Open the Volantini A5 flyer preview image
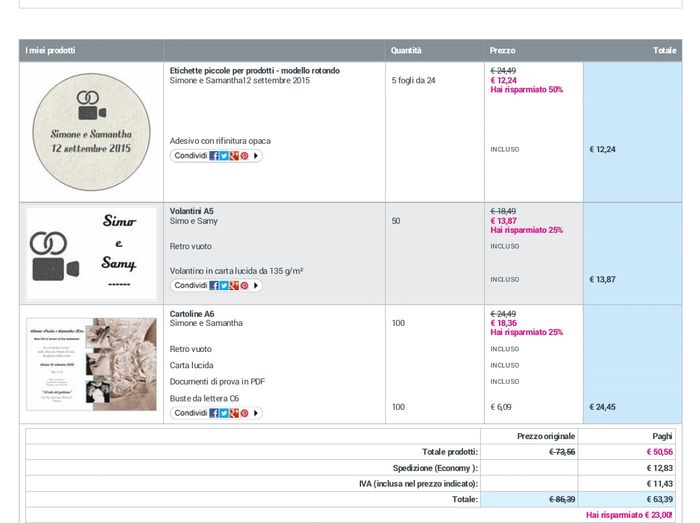The height and width of the screenshot is (523, 700). (91, 254)
